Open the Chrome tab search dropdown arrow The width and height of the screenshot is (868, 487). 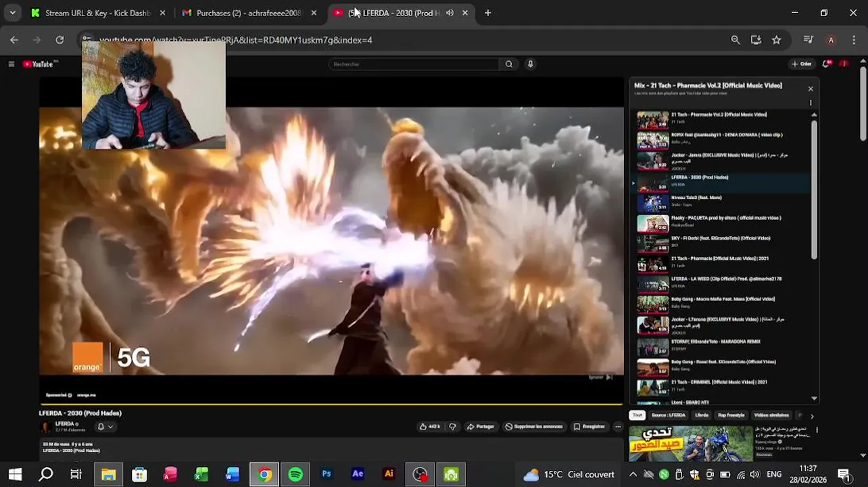pyautogui.click(x=12, y=13)
